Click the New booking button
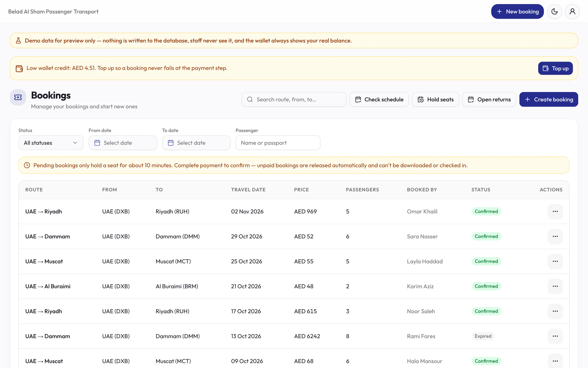588x368 pixels. 517,12
